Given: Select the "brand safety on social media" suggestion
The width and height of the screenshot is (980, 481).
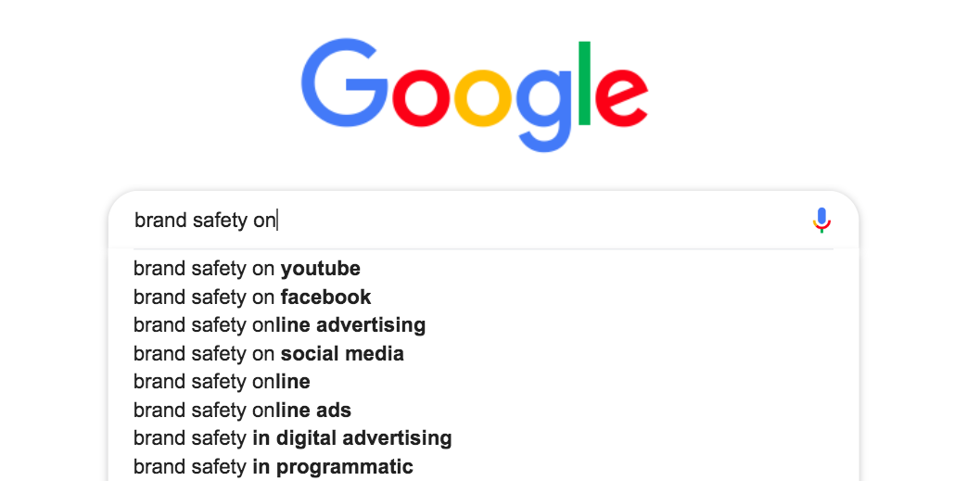Looking at the screenshot, I should click(x=268, y=354).
